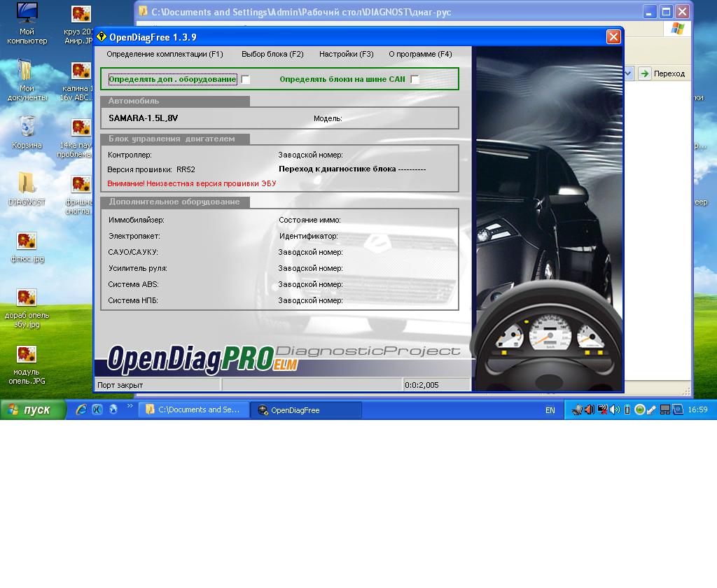Click the Система ABS: label
Viewport: 717px width, 588px height.
133,284
